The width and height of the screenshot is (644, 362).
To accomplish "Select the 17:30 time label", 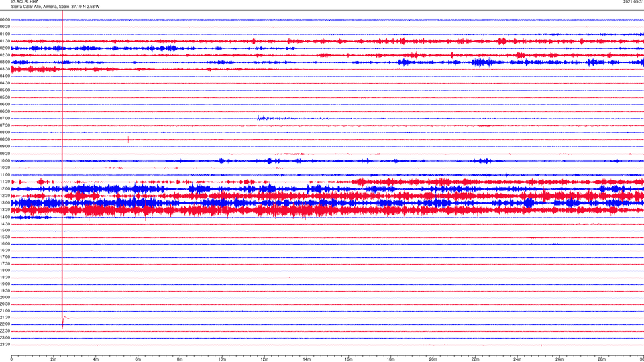I will pyautogui.click(x=5, y=264).
